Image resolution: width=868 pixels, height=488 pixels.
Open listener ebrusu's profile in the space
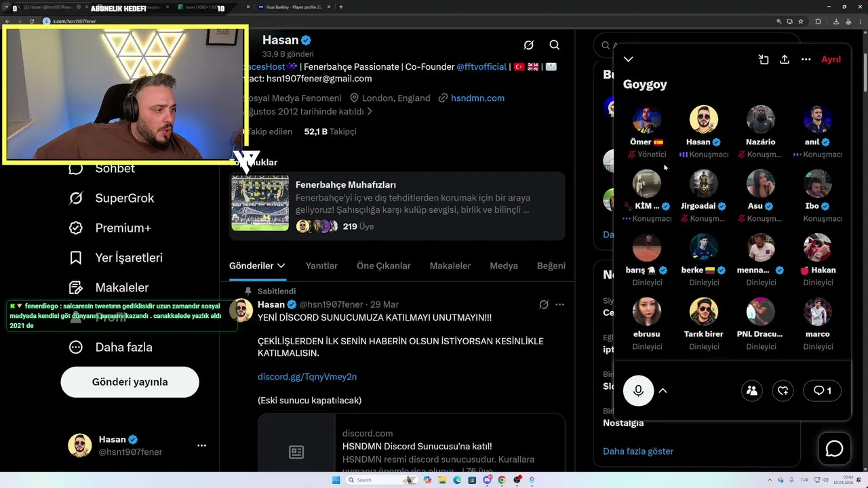(x=646, y=311)
